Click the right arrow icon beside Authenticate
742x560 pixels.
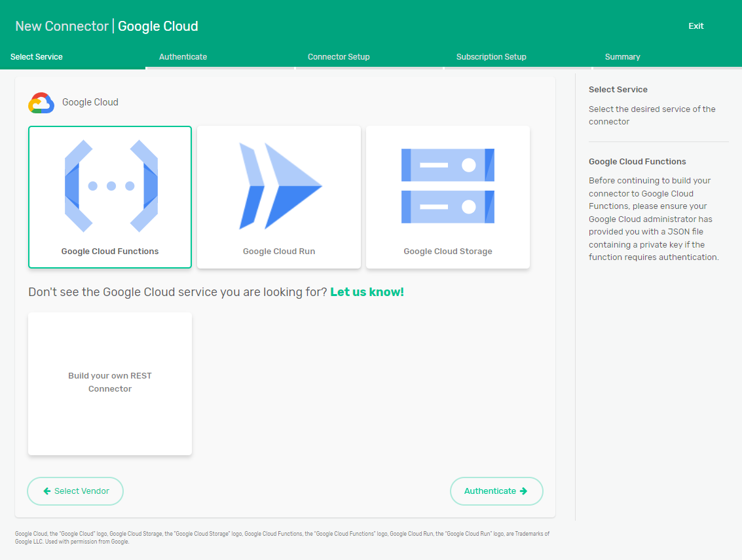pyautogui.click(x=523, y=491)
